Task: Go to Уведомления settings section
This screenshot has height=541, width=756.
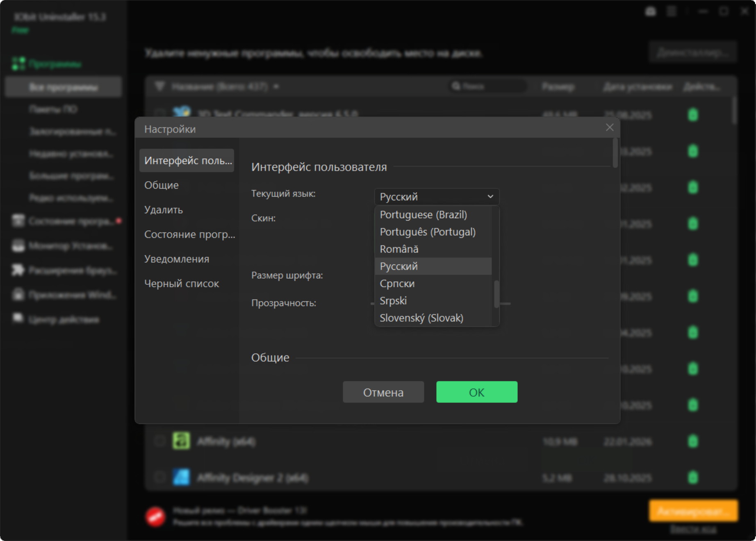Action: tap(176, 259)
